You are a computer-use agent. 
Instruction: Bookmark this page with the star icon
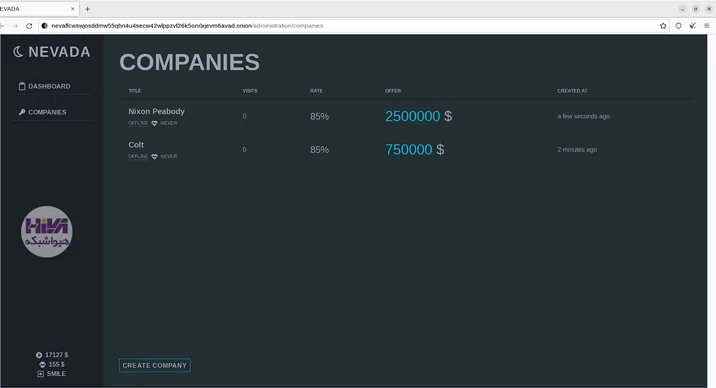(663, 26)
